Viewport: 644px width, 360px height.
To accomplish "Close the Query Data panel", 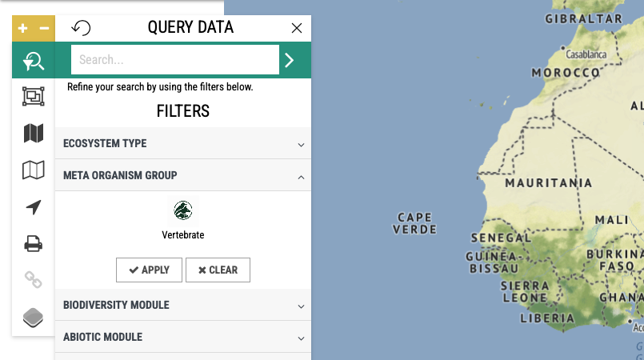I will 297,28.
